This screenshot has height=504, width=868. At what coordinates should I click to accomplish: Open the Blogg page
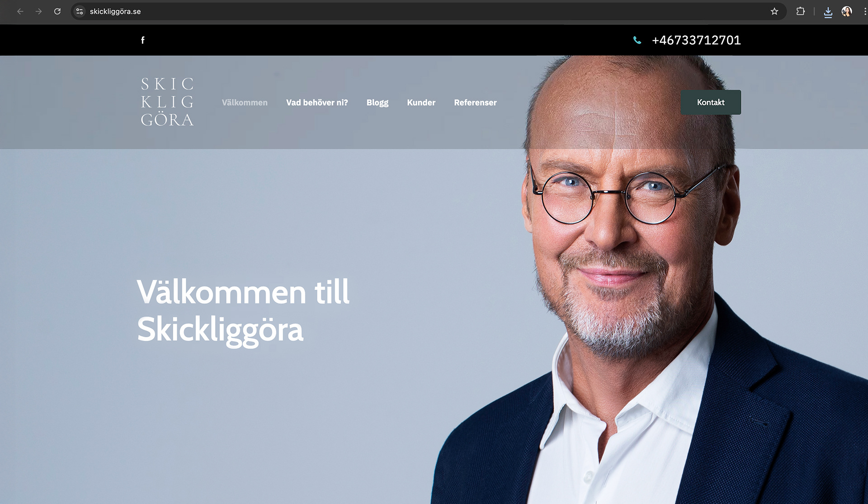pos(377,103)
